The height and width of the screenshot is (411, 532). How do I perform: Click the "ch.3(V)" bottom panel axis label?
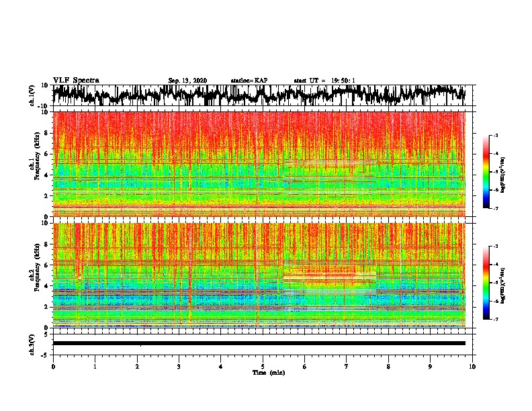coord(32,345)
